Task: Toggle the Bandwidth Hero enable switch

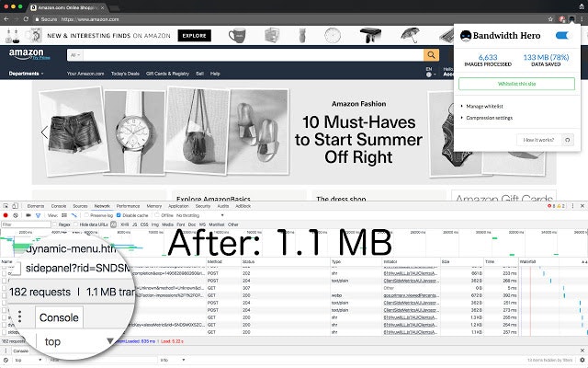Action: coord(562,35)
